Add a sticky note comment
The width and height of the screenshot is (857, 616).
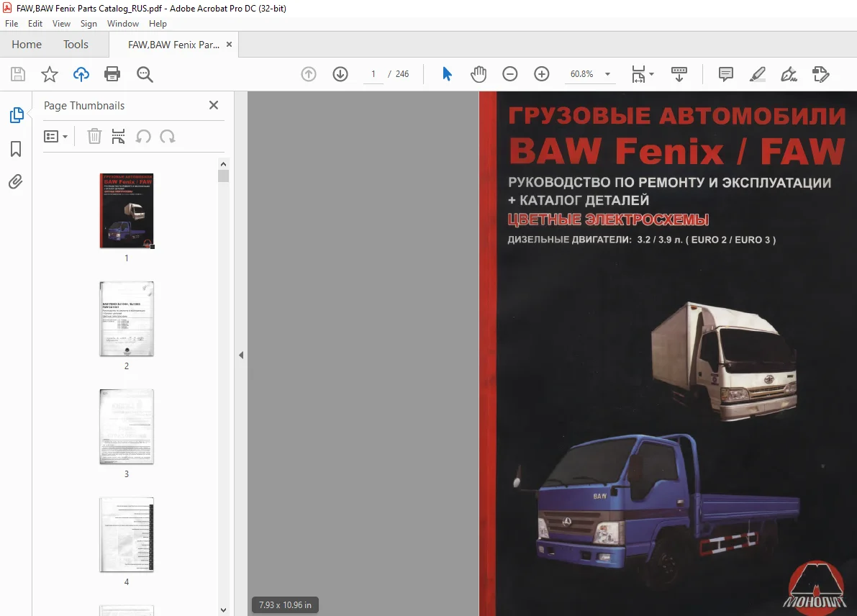pyautogui.click(x=726, y=74)
